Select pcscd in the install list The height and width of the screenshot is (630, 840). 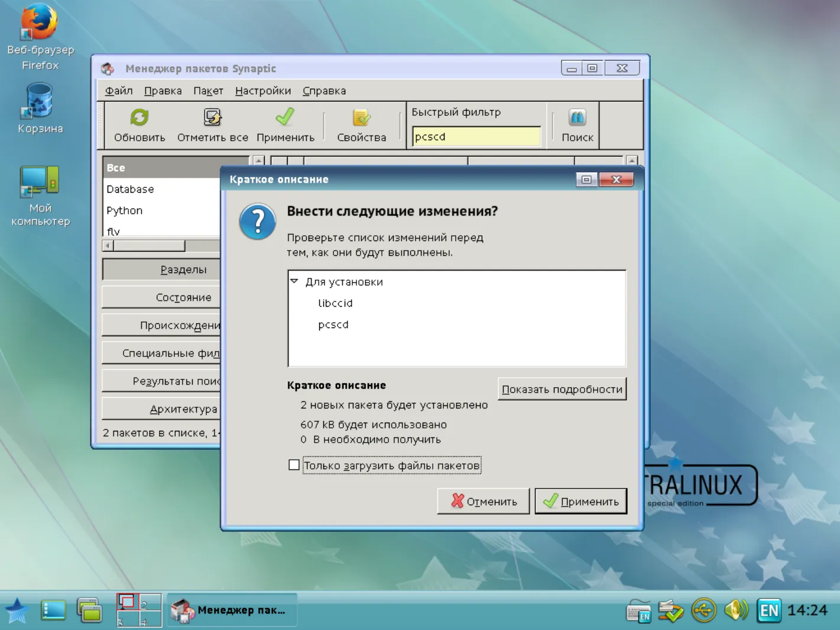click(333, 324)
